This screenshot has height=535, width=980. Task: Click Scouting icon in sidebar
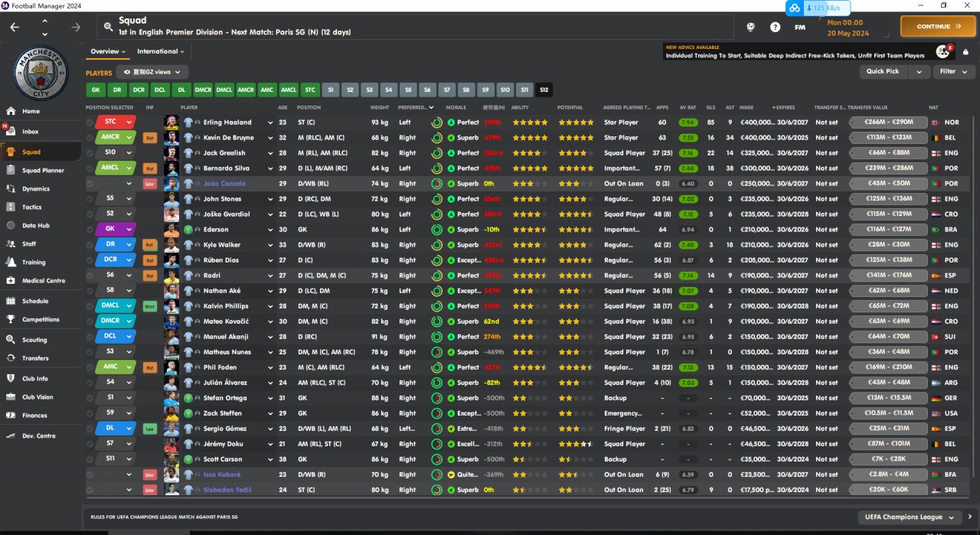tap(11, 339)
